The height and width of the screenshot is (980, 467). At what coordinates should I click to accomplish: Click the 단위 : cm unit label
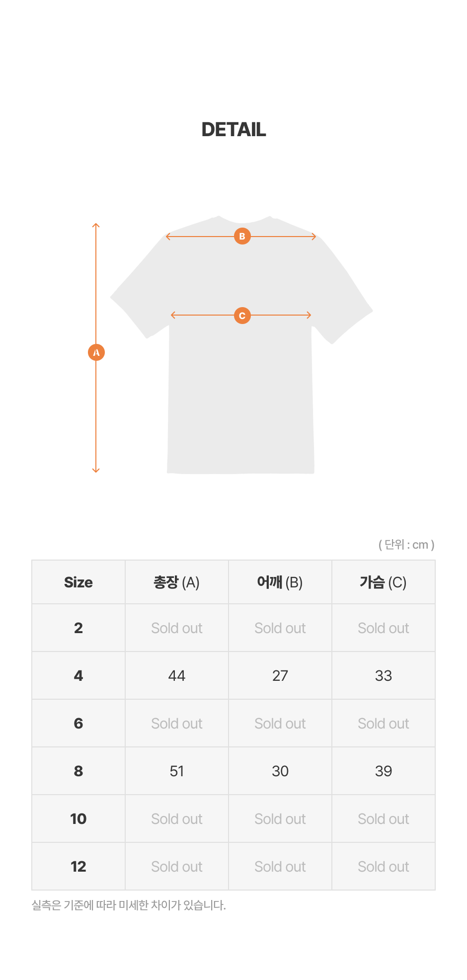406,545
